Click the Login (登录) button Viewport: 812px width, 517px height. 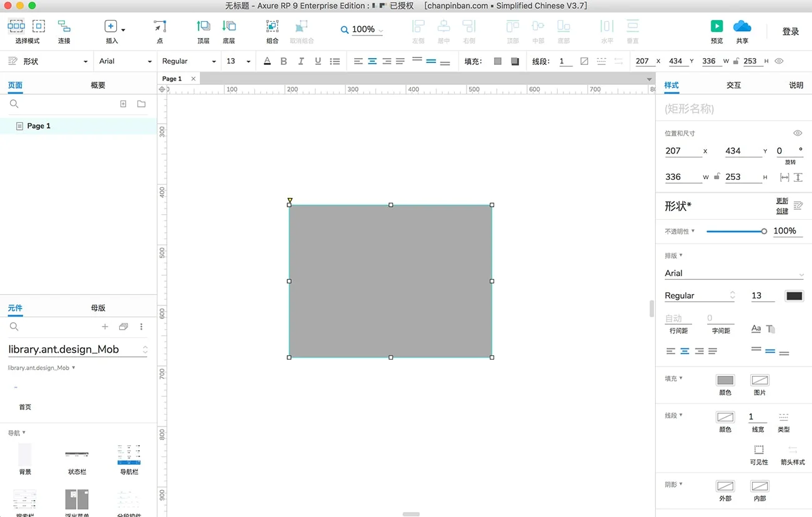(790, 32)
